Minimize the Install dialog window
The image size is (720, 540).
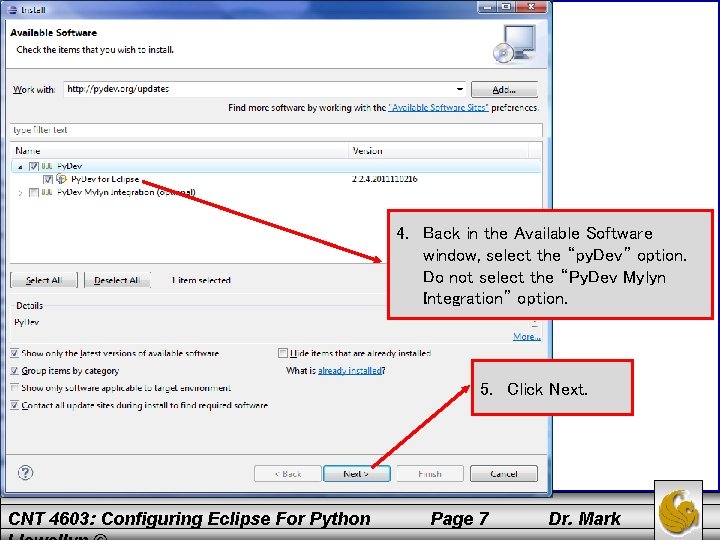coord(487,6)
